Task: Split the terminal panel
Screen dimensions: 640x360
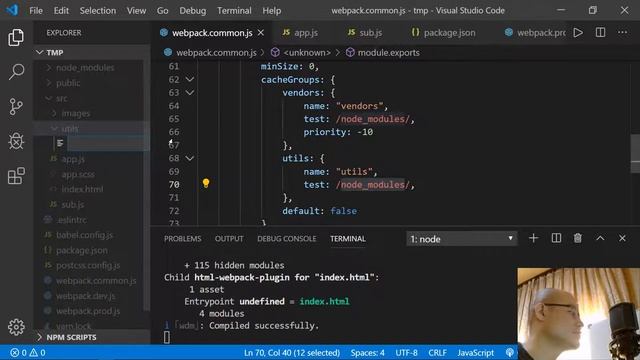Action: click(x=556, y=238)
